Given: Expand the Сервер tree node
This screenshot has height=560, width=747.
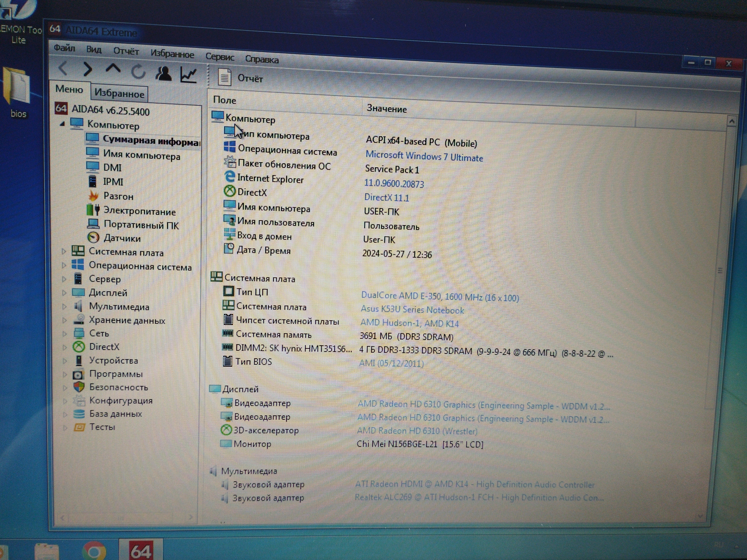Looking at the screenshot, I should [x=64, y=279].
